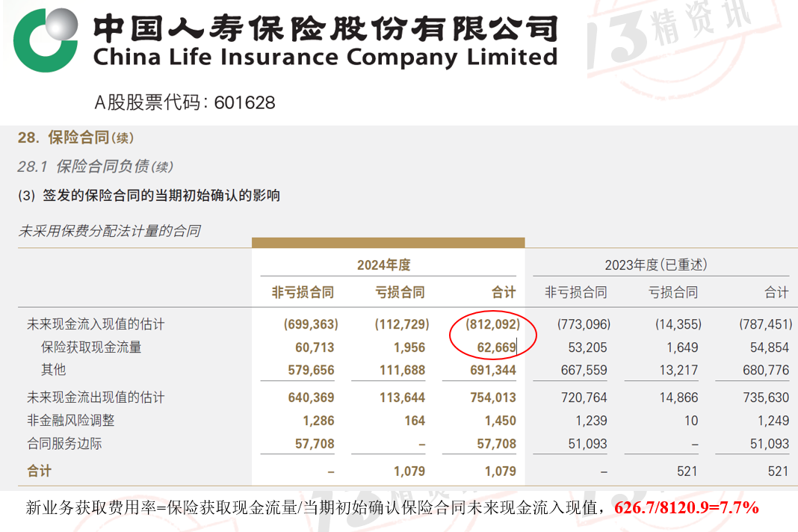Select the 2023年度(已重述) column group header
Screen dimensions: 798x532
pos(656,265)
